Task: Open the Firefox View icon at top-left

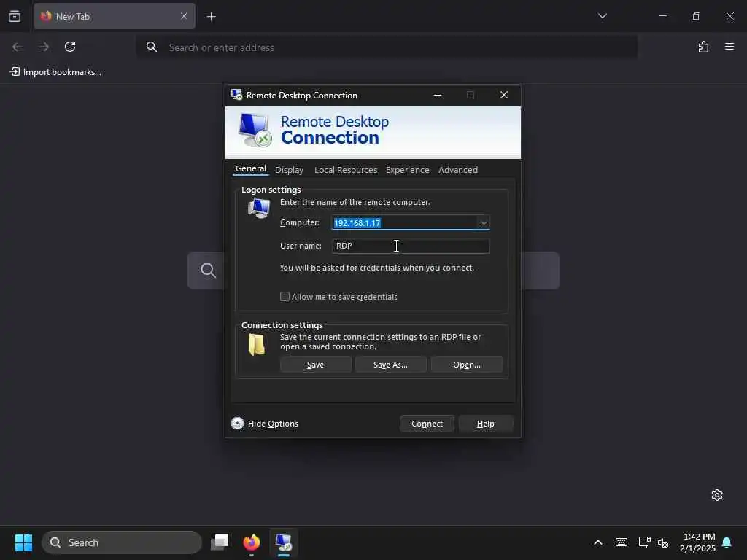Action: pyautogui.click(x=15, y=16)
